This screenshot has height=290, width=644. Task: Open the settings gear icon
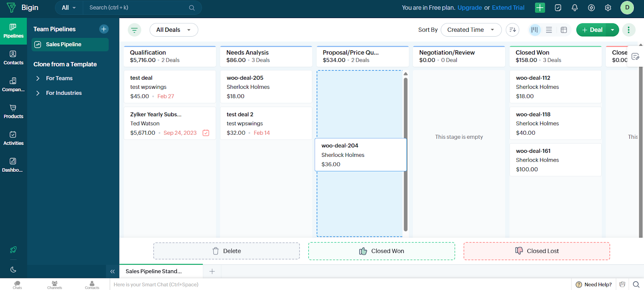tap(608, 8)
